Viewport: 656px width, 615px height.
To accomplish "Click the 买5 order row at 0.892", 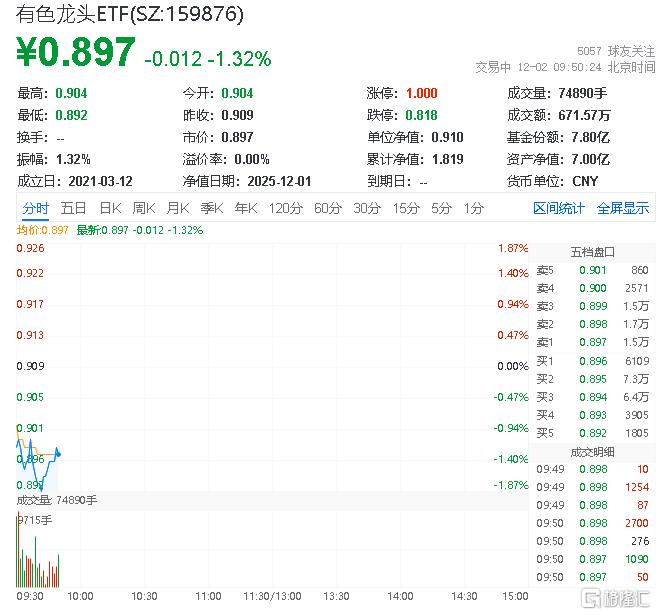I will pos(592,433).
